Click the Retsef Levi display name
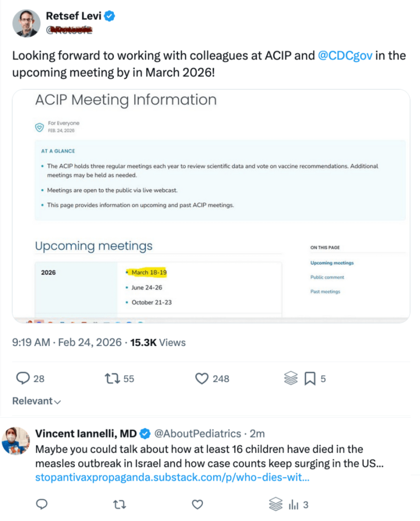420x521 pixels. (x=73, y=16)
